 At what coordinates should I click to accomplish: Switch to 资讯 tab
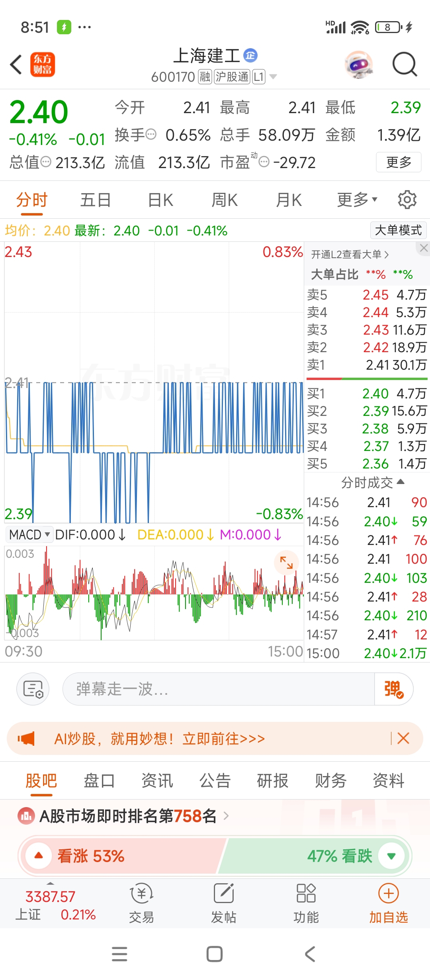tap(157, 781)
